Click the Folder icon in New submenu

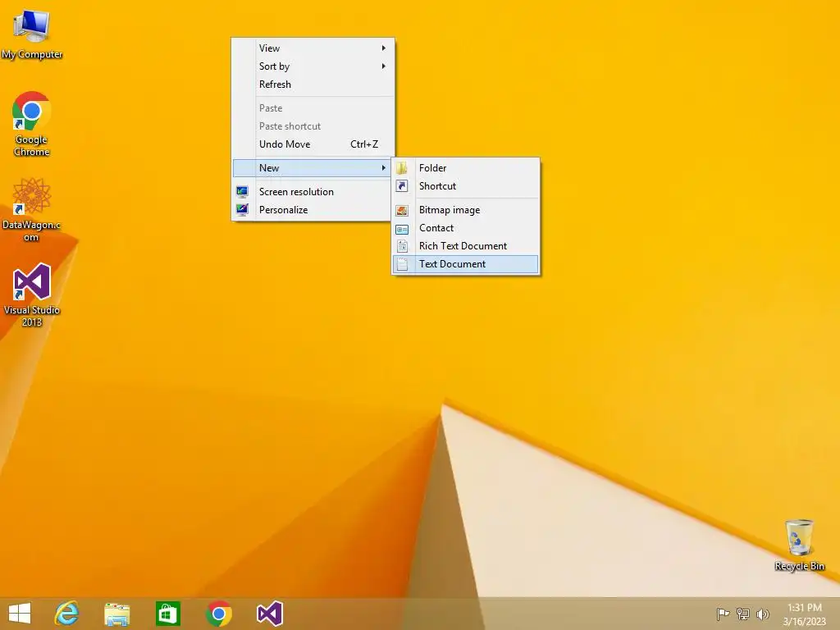(x=402, y=168)
